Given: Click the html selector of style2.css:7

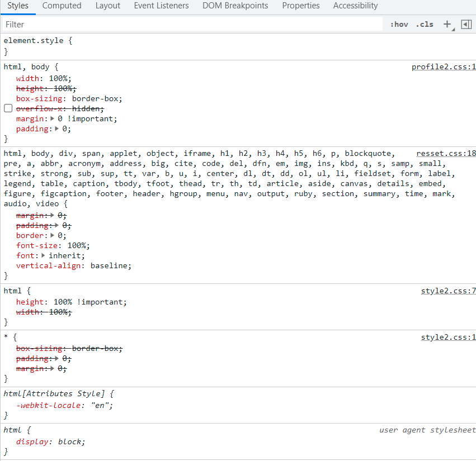Looking at the screenshot, I should [x=12, y=291].
